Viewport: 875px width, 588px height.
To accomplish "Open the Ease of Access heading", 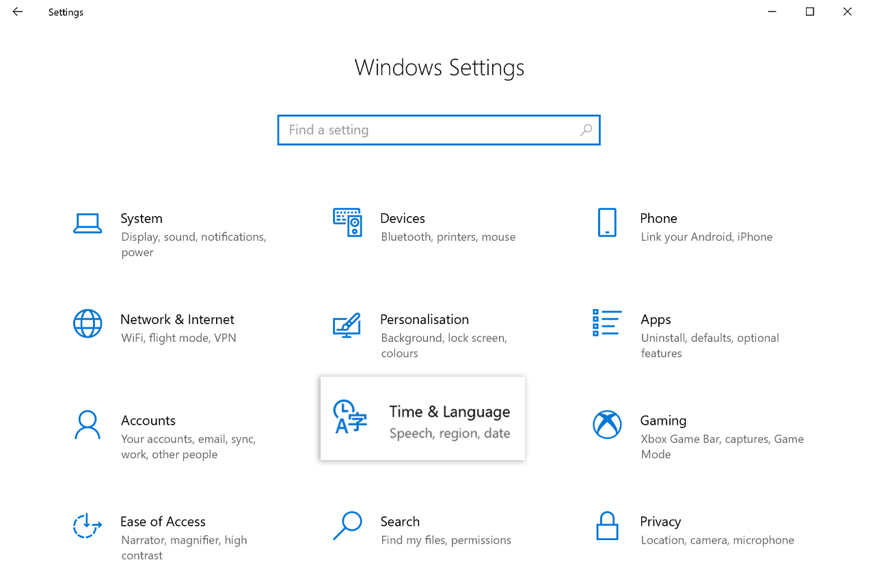I will (163, 522).
